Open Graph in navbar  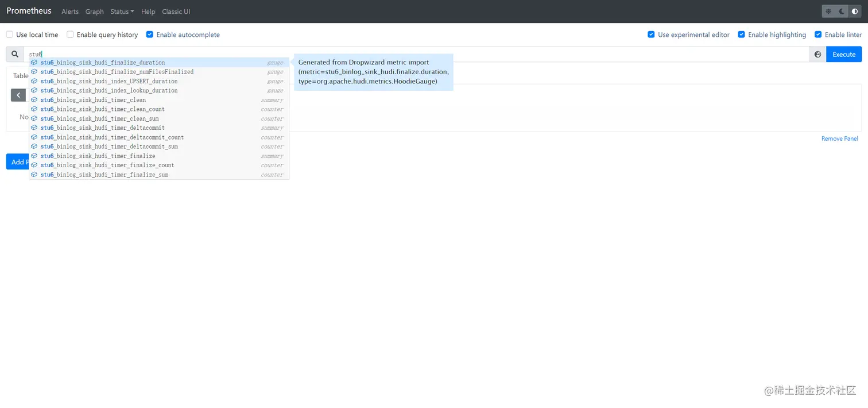pos(95,11)
